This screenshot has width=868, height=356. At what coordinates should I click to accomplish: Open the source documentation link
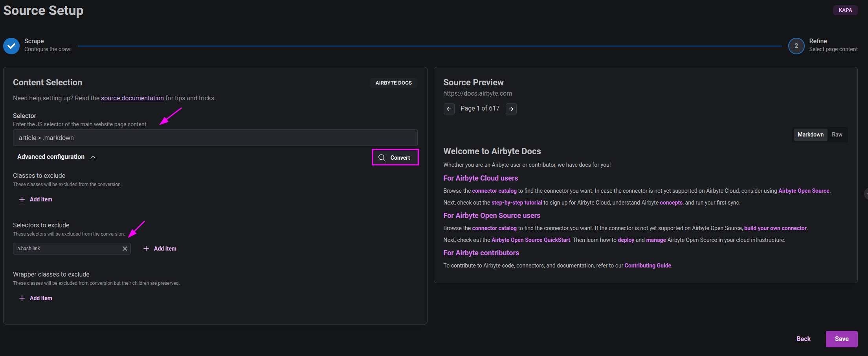coord(132,98)
